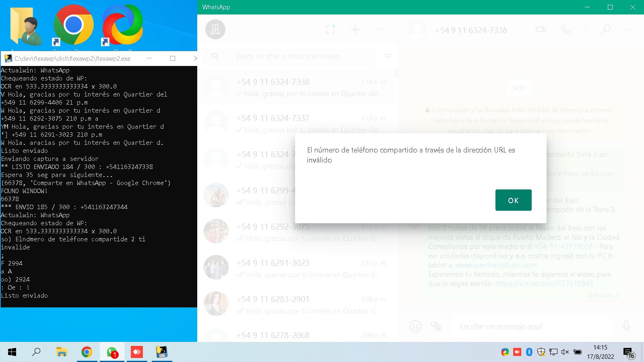
Task: Click Bluetooth tray icon
Action: click(529, 352)
